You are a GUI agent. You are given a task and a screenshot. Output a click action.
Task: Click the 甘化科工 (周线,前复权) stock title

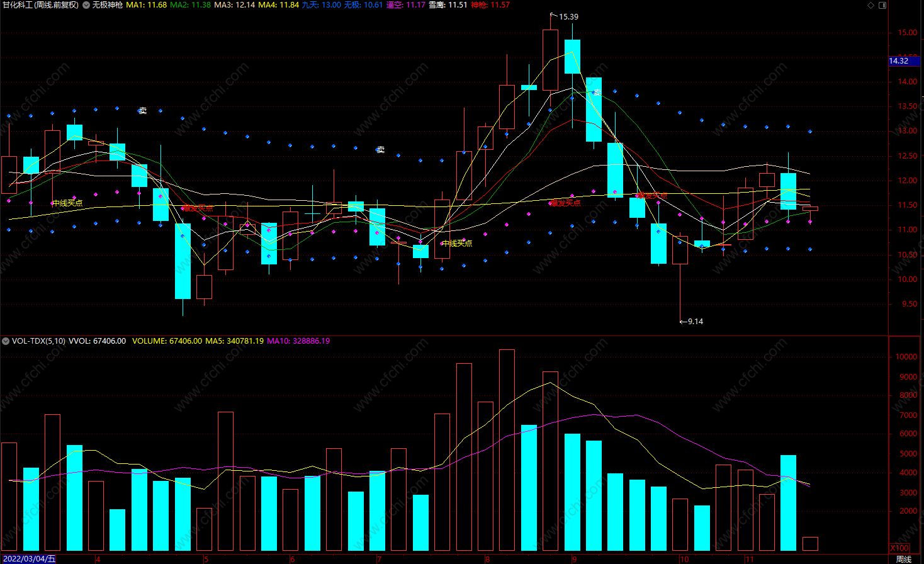click(41, 5)
